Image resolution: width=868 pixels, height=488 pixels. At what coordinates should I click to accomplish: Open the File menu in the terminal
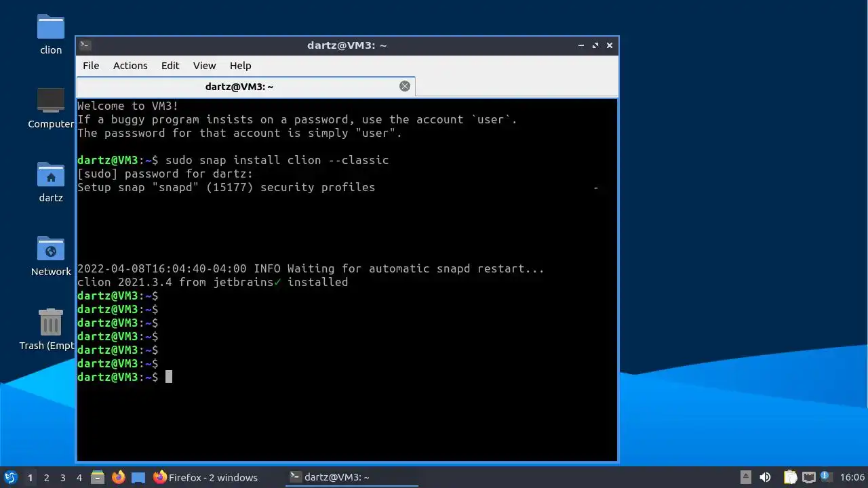click(x=91, y=66)
